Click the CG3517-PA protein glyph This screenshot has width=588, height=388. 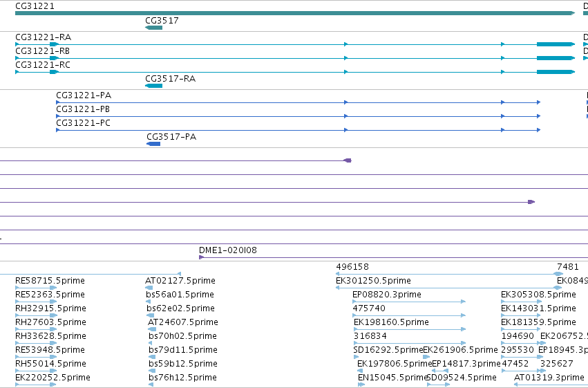153,144
